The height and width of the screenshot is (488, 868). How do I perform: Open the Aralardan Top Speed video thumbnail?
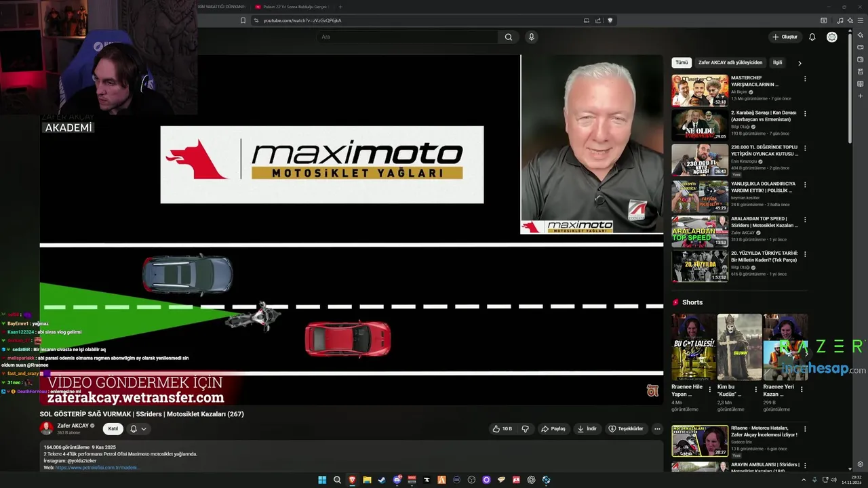700,230
